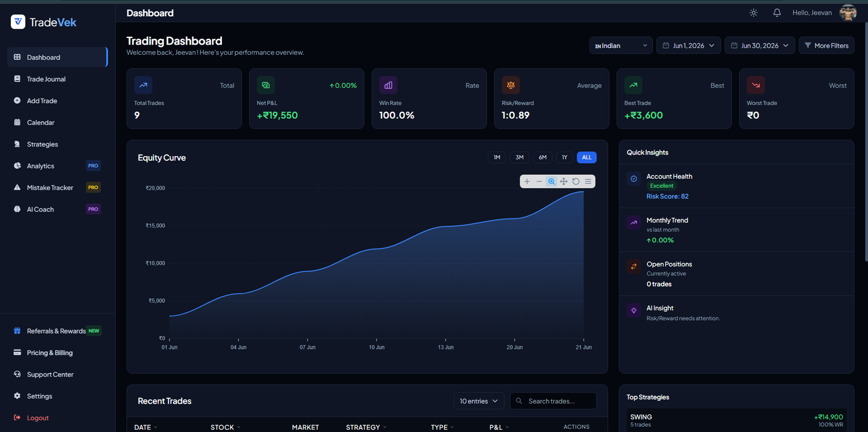Expand the Indian market dropdown

click(x=621, y=46)
